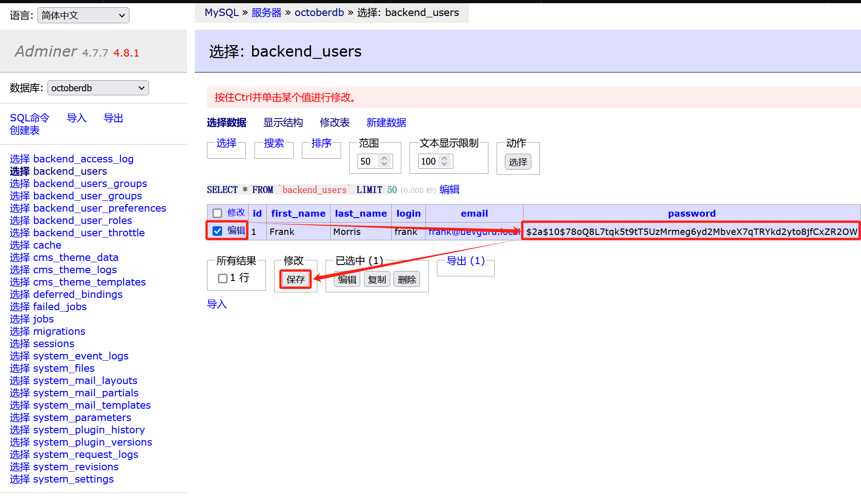Image resolution: width=861 pixels, height=504 pixels.
Task: Enable the 1 行 all-results checkbox
Action: 222,278
